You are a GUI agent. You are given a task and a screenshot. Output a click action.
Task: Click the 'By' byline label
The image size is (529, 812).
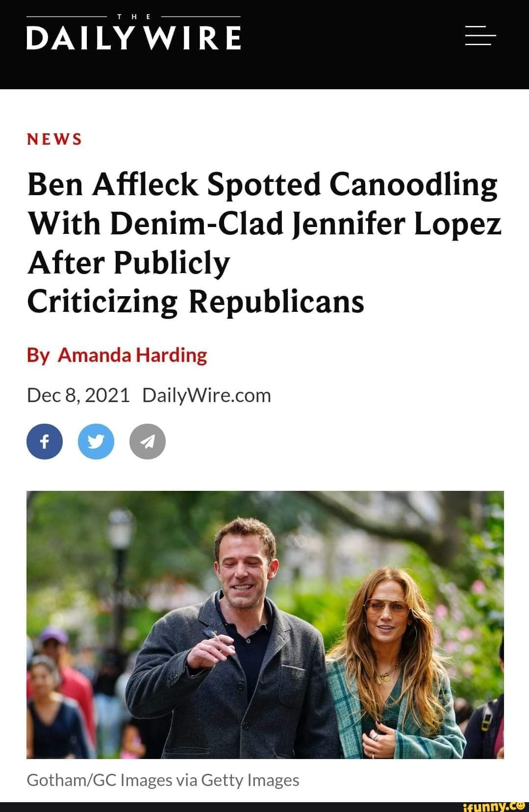coord(38,355)
